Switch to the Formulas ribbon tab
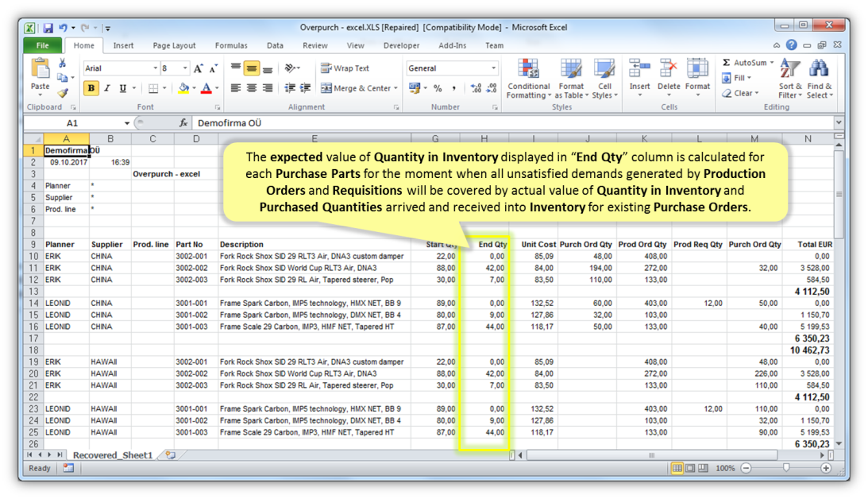 [x=231, y=45]
